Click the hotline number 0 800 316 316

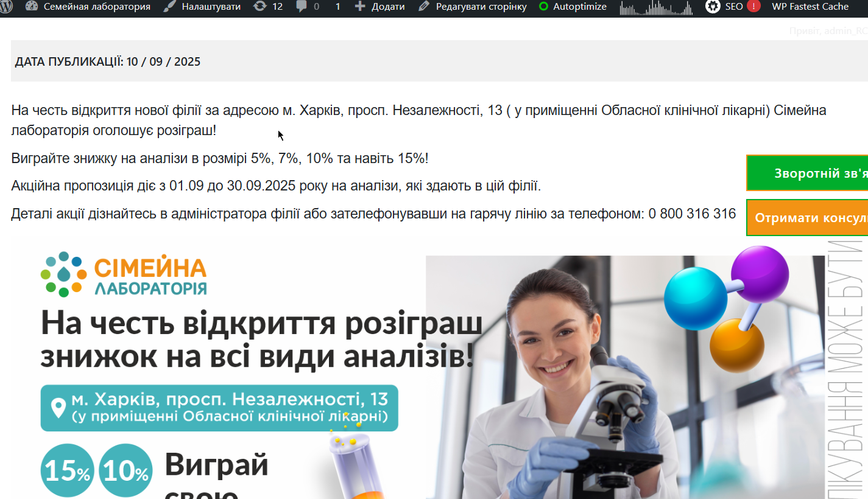point(692,214)
